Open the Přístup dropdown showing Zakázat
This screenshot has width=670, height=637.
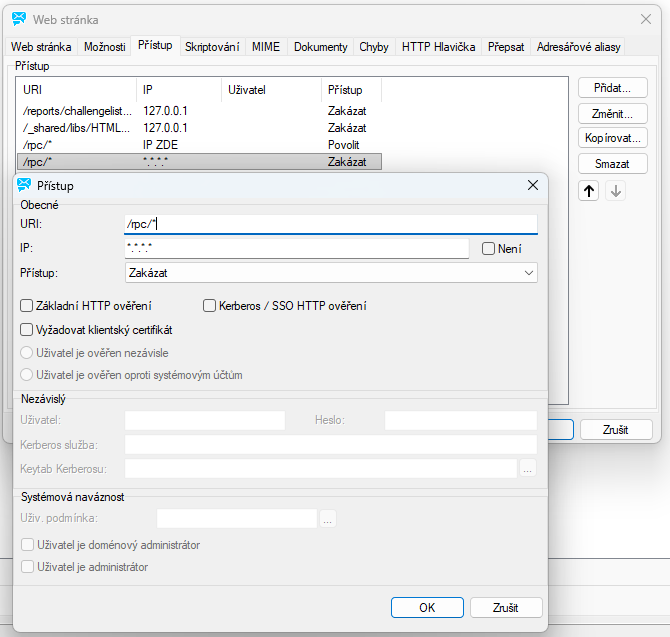(x=331, y=273)
